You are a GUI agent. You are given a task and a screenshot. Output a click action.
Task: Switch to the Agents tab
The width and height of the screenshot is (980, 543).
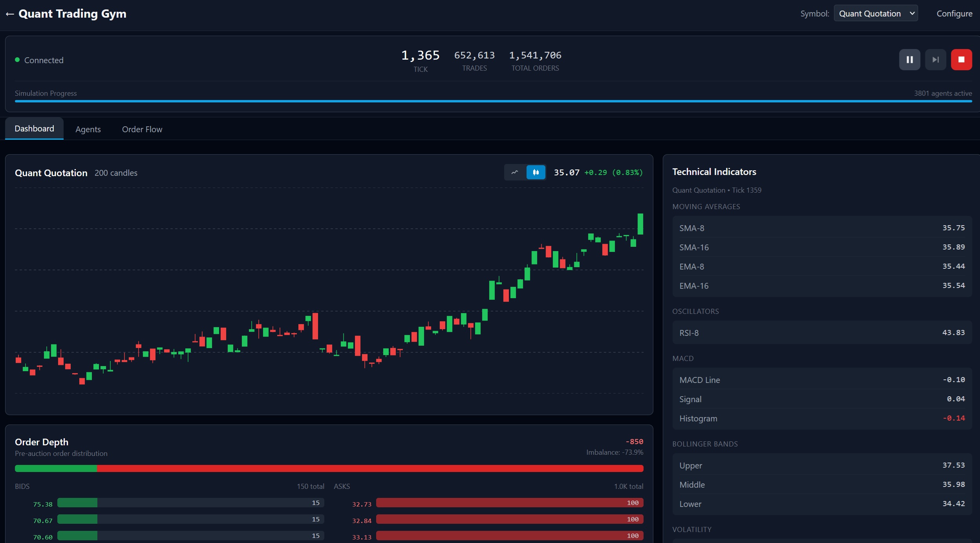click(x=88, y=129)
